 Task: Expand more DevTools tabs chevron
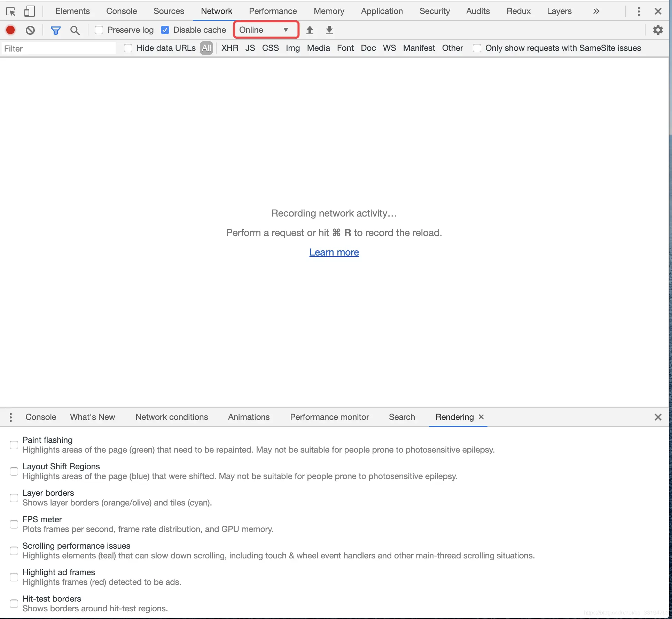[596, 11]
